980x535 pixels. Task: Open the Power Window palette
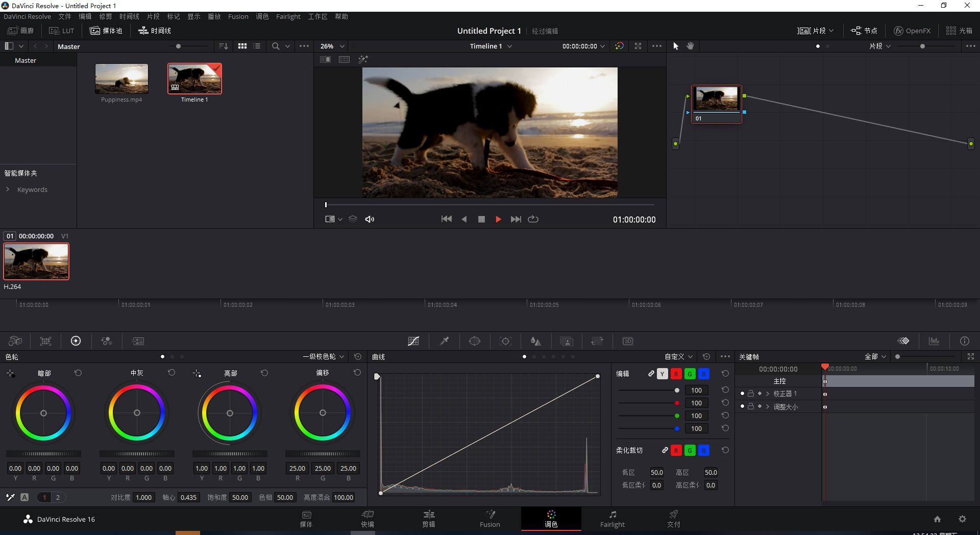pos(475,341)
